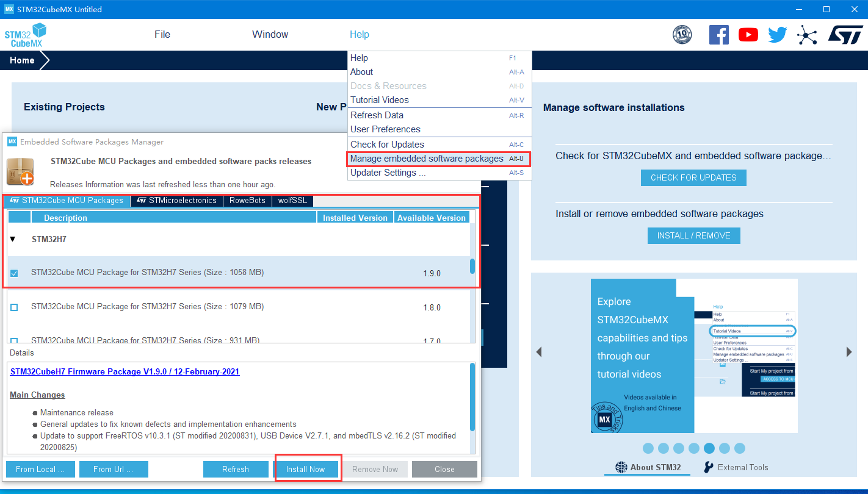Click the STM32H7 group label
The height and width of the screenshot is (494, 868).
coord(49,240)
